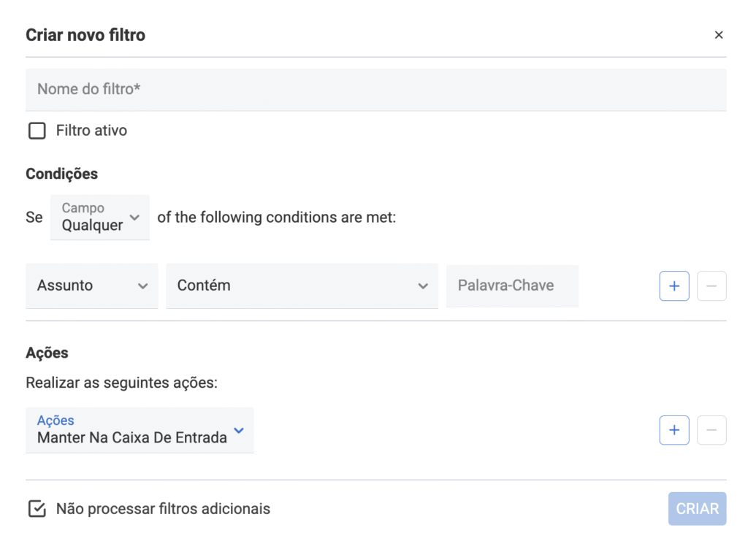This screenshot has height=560, width=748.
Task: Click the Condições section heading
Action: pyautogui.click(x=61, y=174)
